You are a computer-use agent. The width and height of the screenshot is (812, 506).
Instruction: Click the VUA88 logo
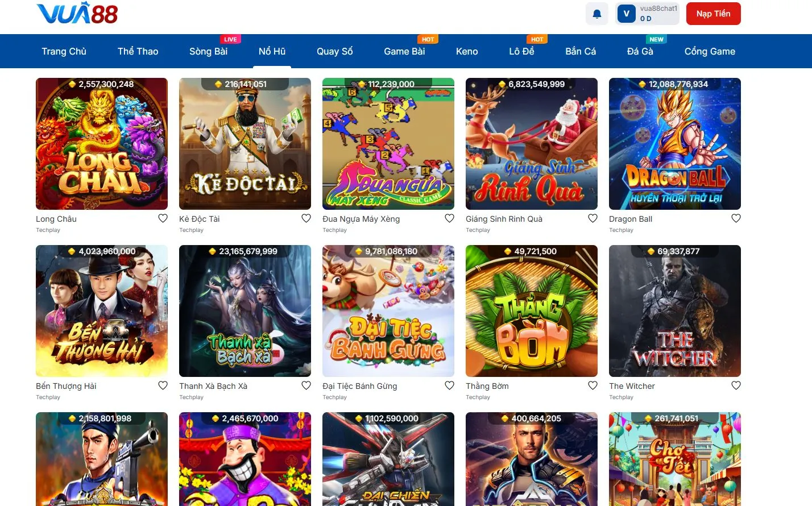[x=77, y=14]
